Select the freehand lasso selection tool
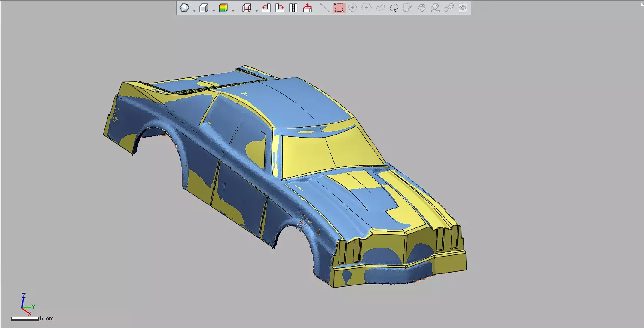The image size is (644, 328). coord(380,8)
